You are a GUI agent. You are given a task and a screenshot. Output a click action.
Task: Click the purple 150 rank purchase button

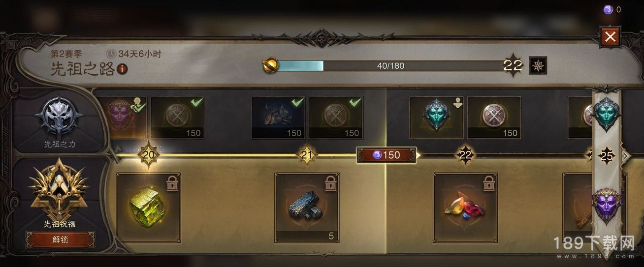coord(387,155)
